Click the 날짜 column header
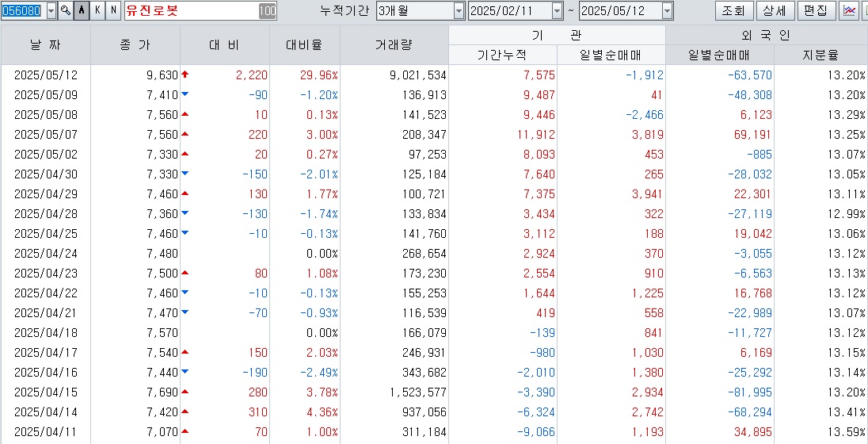 [45, 45]
